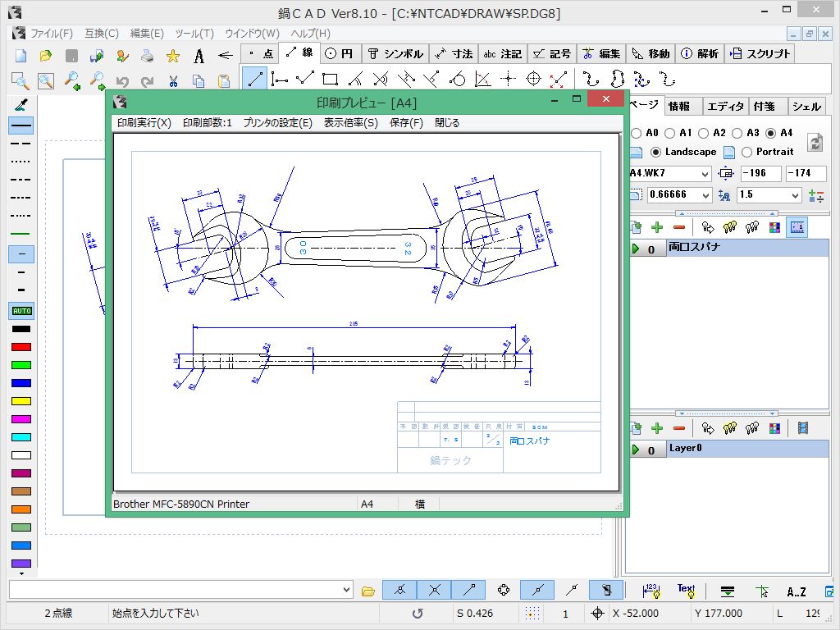Click the open folder icon beside command box
Viewport: 840px width, 630px height.
[x=368, y=591]
